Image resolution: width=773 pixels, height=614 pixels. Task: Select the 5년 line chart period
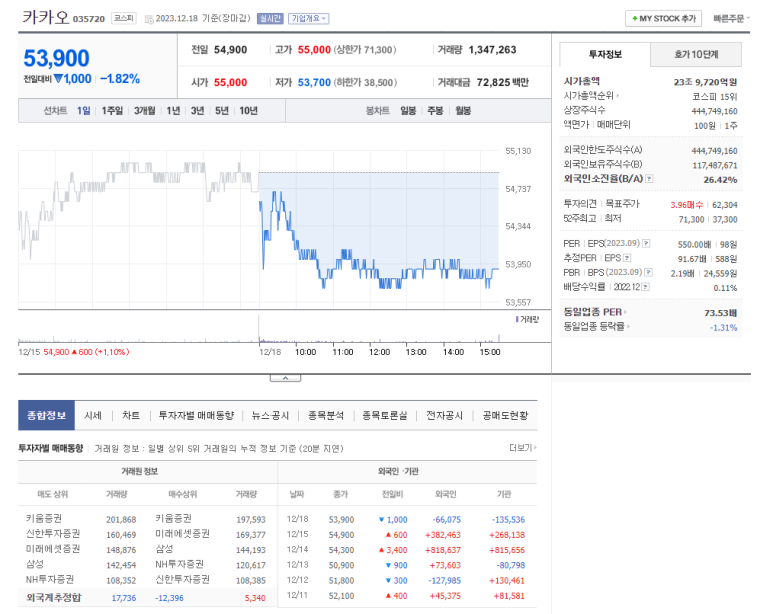[x=222, y=110]
